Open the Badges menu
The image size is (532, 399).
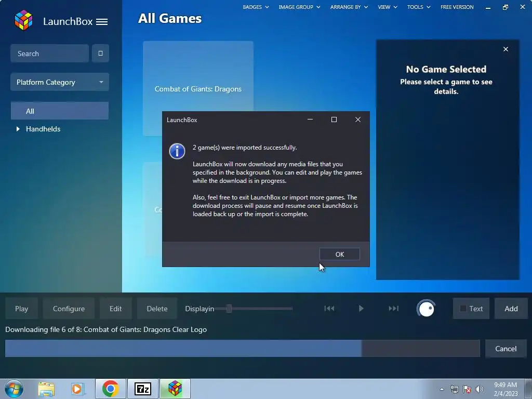[x=256, y=7]
